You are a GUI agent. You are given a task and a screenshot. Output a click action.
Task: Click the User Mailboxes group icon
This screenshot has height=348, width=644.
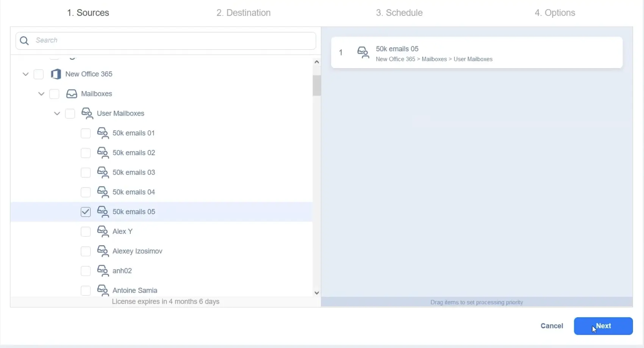click(x=87, y=113)
